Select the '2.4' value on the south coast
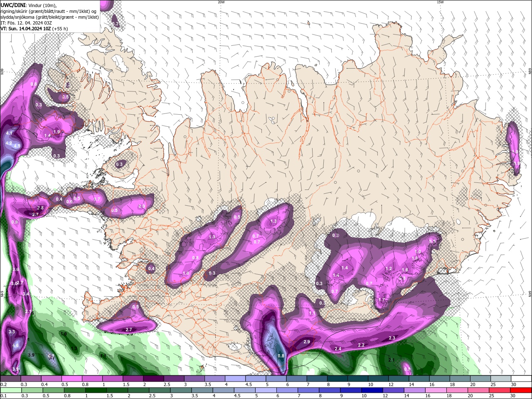 coord(338,349)
